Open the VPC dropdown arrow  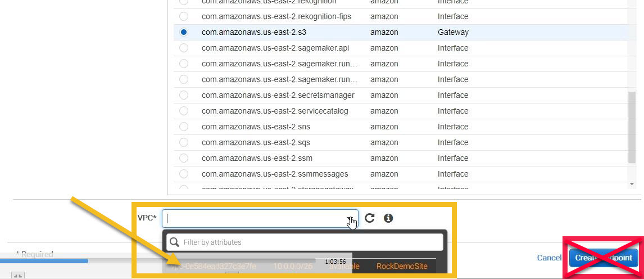(x=349, y=219)
